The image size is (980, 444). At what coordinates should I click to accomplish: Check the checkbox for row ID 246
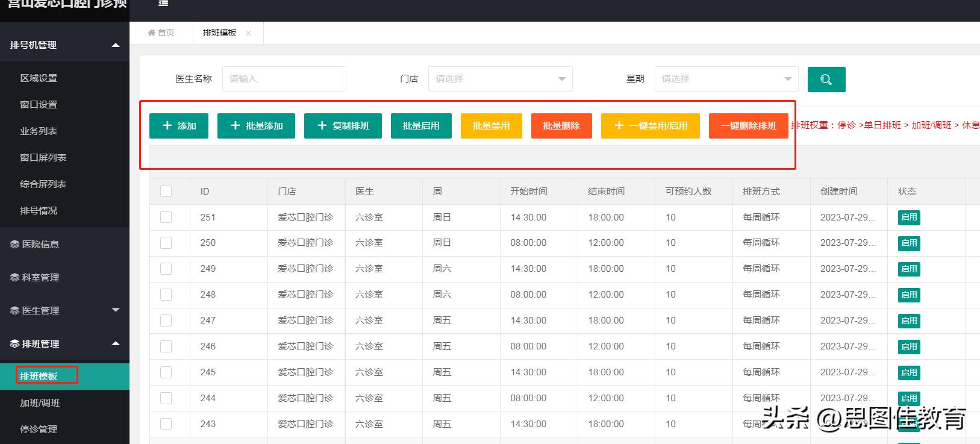166,346
